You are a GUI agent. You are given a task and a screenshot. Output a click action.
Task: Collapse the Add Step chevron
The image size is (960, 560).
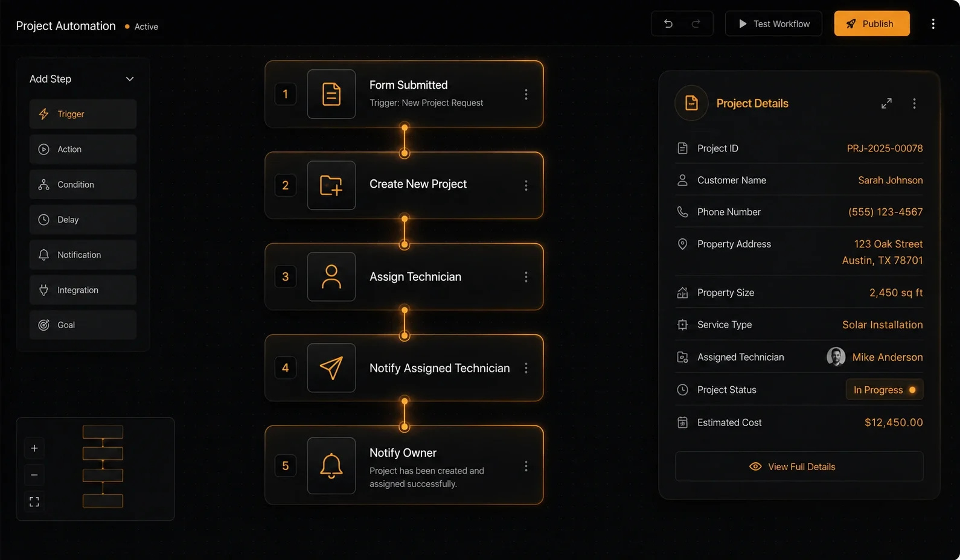point(130,79)
